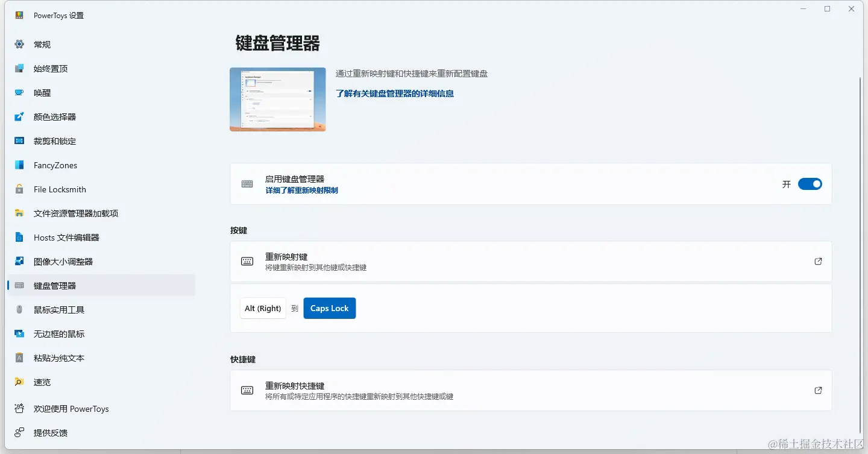This screenshot has width=868, height=454.
Task: Click the FancyZones icon
Action: [19, 165]
